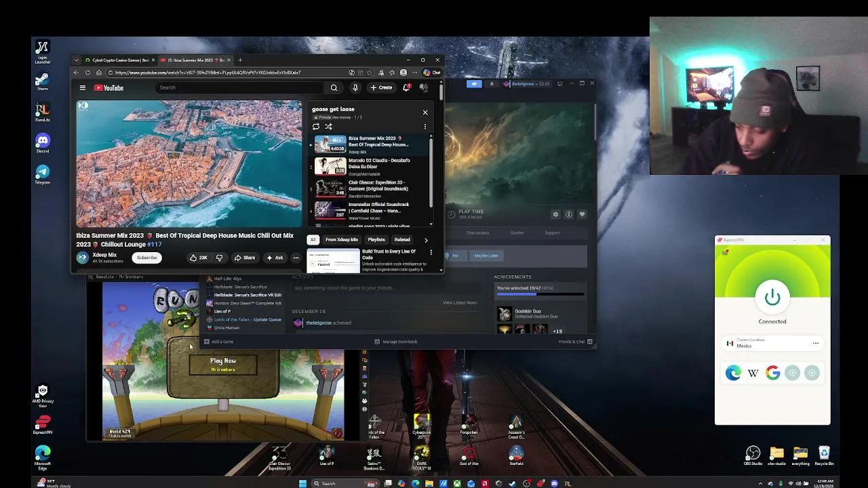Click Play Now in RuneLite window
Viewport: 868px width, 488px height.
tap(223, 365)
